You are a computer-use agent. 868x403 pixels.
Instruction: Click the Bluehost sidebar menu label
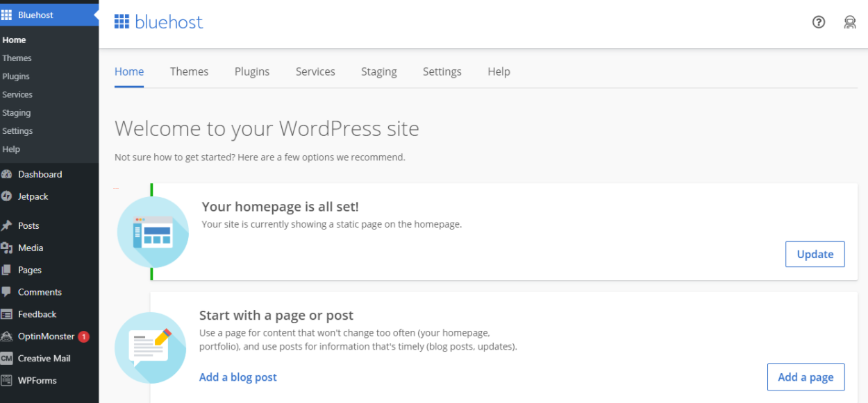(36, 15)
